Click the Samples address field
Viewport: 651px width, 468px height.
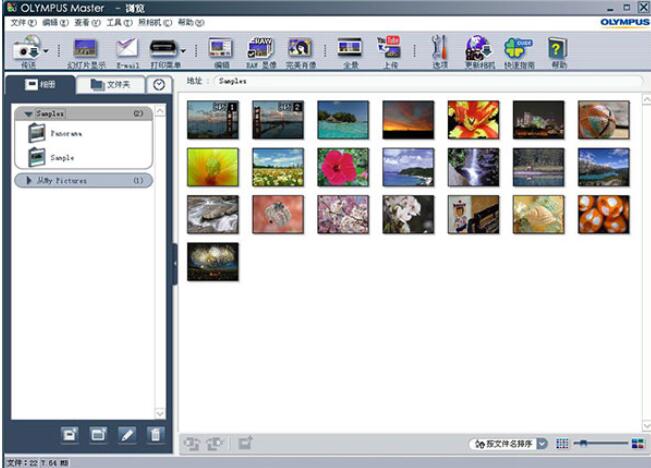(428, 81)
